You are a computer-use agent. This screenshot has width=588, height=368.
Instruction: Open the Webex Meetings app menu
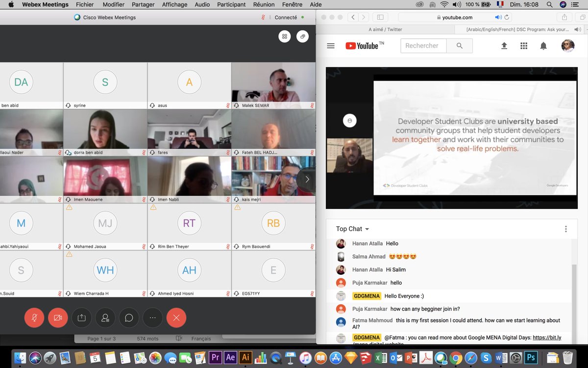pyautogui.click(x=45, y=4)
